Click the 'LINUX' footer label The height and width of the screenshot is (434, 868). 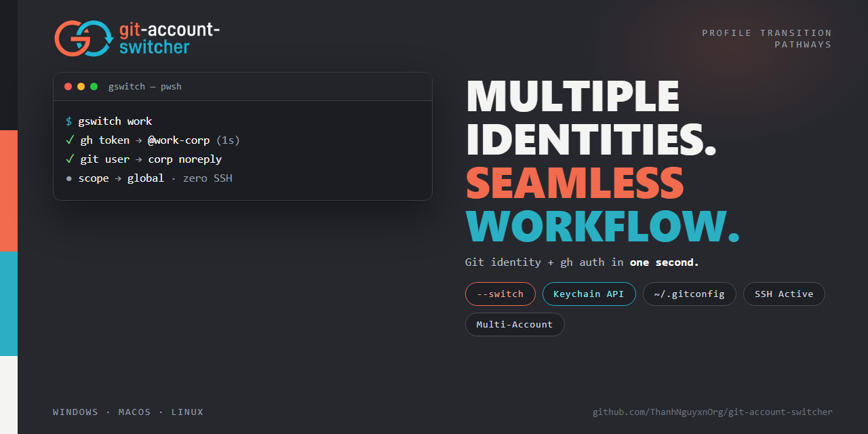[x=187, y=412]
